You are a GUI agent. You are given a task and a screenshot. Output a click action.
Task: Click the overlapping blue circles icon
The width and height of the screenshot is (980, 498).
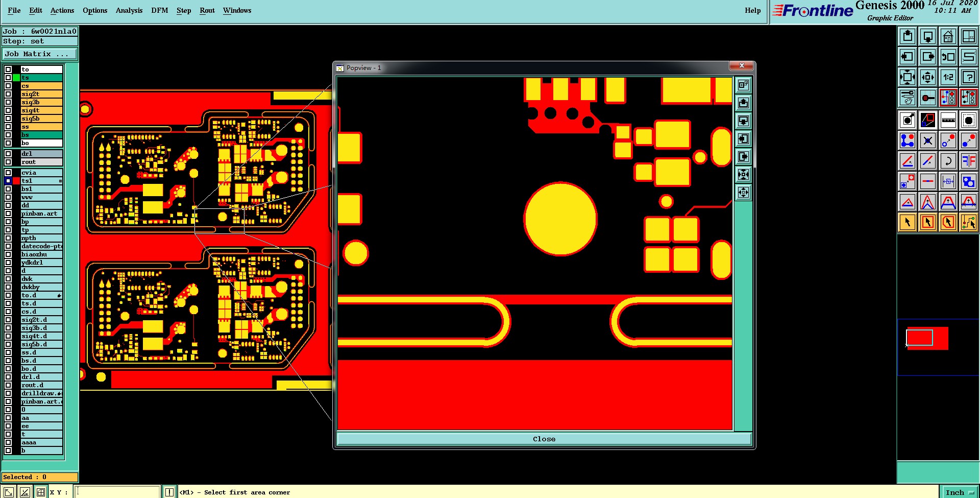tap(968, 181)
